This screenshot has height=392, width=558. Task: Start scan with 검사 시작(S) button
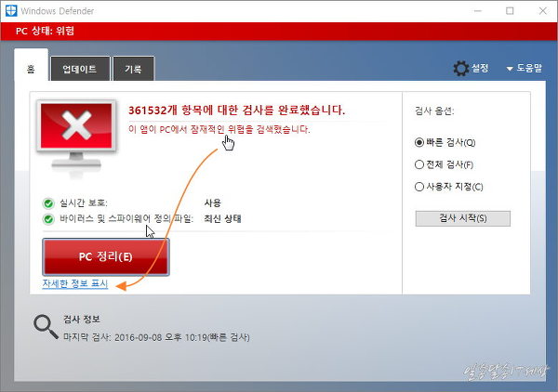coord(462,219)
